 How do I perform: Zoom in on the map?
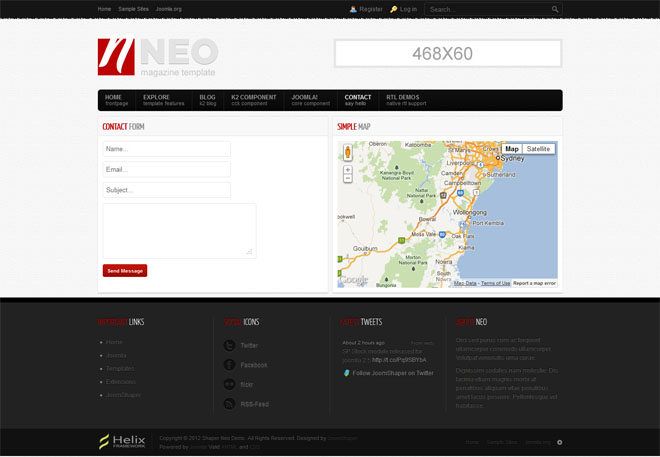348,170
